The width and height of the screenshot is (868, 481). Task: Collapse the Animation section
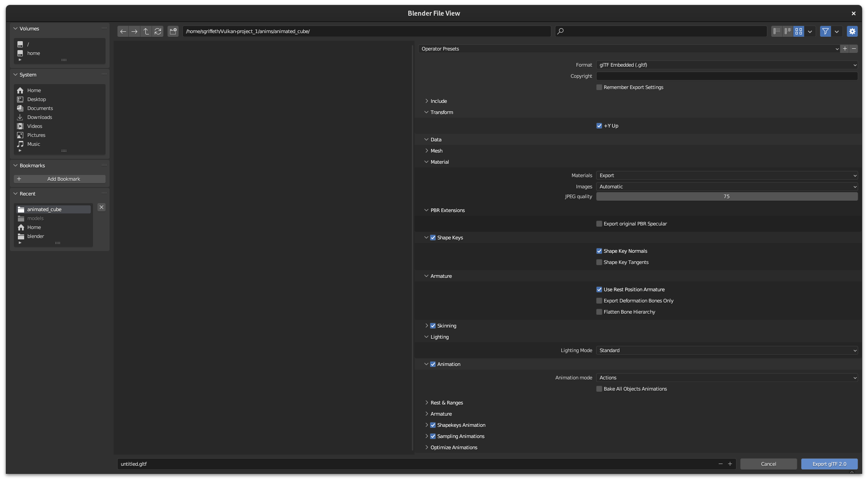click(x=427, y=364)
